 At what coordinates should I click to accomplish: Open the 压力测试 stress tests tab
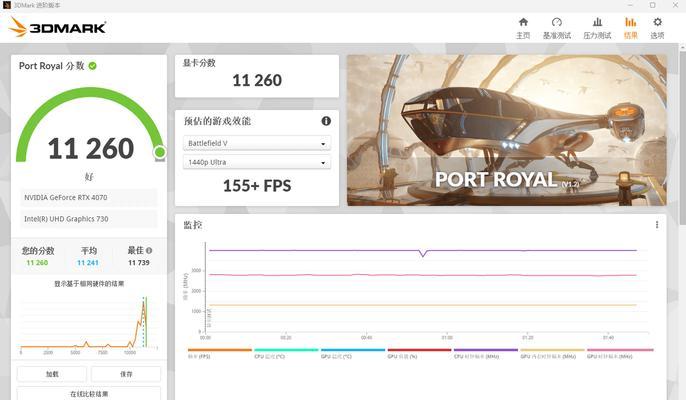coord(597,28)
